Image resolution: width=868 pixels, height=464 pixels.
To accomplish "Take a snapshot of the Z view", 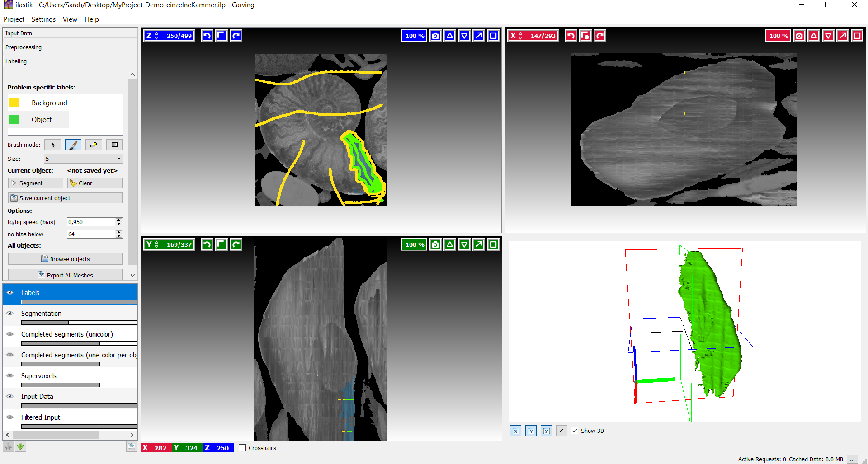I will [435, 36].
